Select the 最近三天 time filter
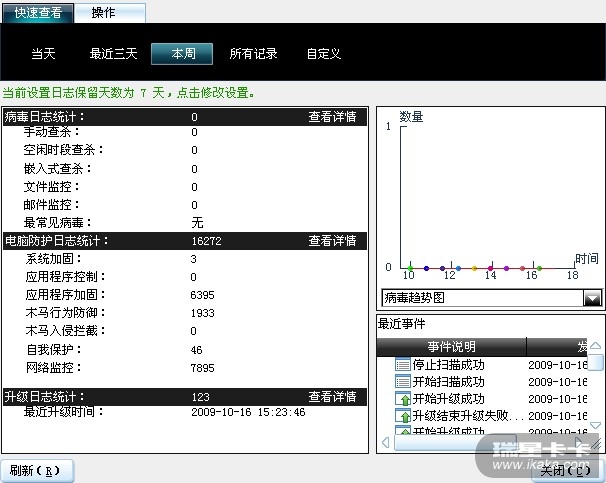The height and width of the screenshot is (483, 606). click(113, 54)
